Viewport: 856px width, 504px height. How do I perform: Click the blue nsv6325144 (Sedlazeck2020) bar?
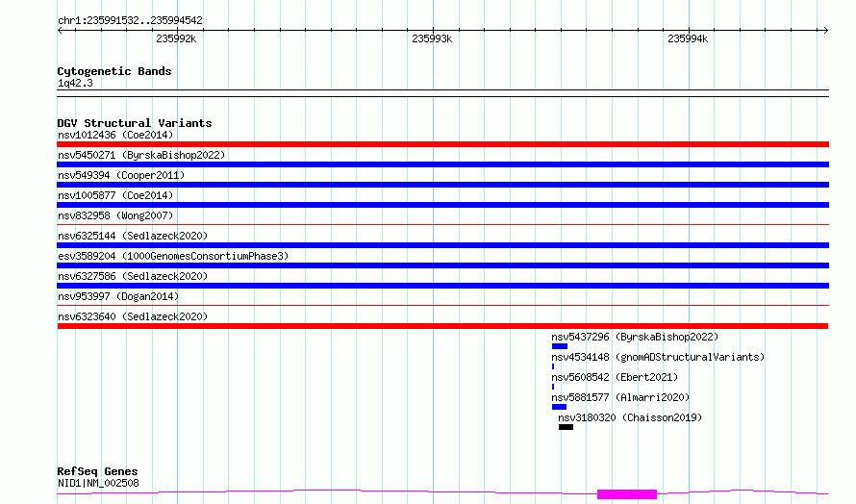click(x=442, y=245)
